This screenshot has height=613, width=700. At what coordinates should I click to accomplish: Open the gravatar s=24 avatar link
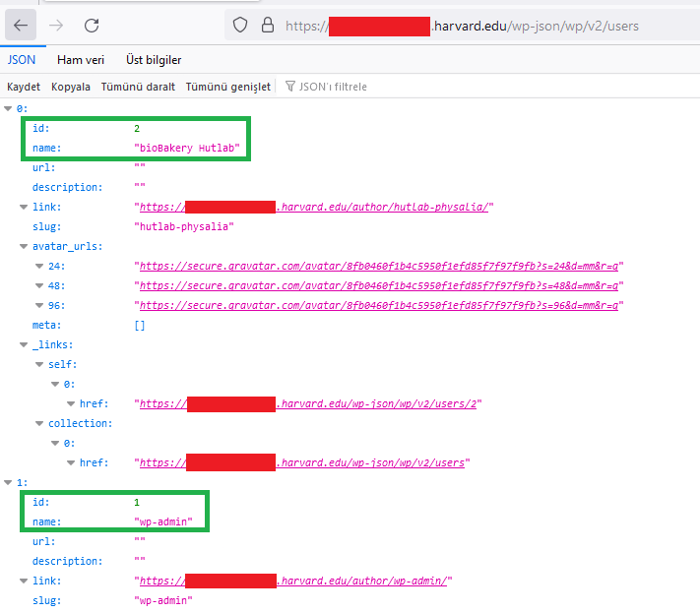pyautogui.click(x=379, y=267)
